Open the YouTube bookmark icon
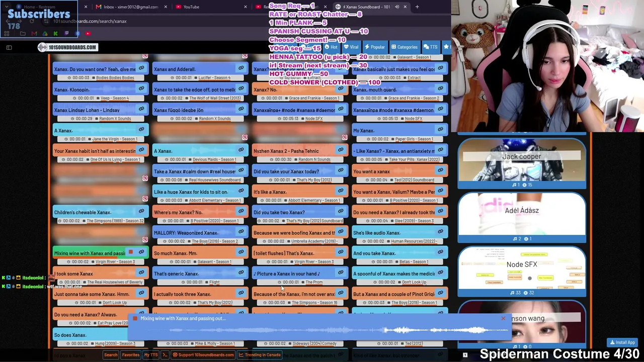Image resolution: width=644 pixels, height=362 pixels. [88, 34]
